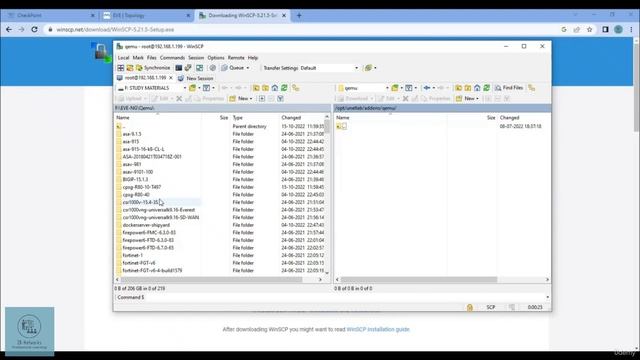
Task: Click the local panel horizontal scrollbar
Action: click(x=211, y=280)
